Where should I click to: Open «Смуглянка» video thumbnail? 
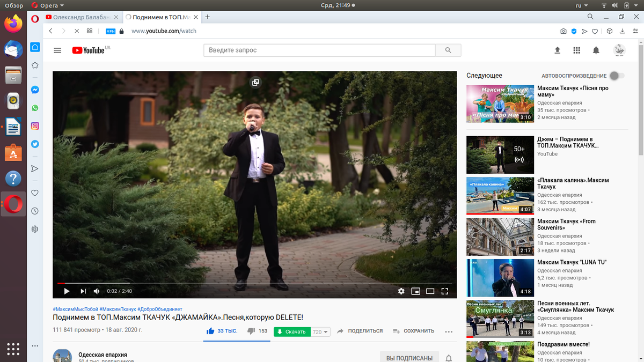point(500,319)
